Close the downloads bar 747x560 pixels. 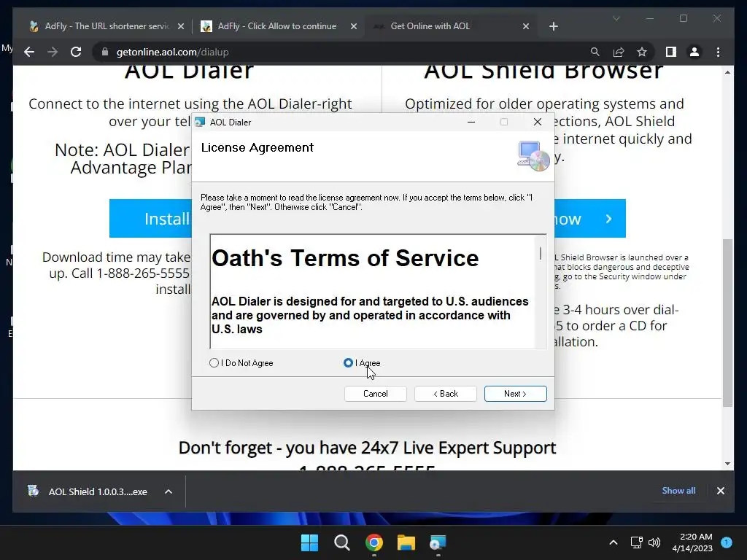[x=720, y=491]
